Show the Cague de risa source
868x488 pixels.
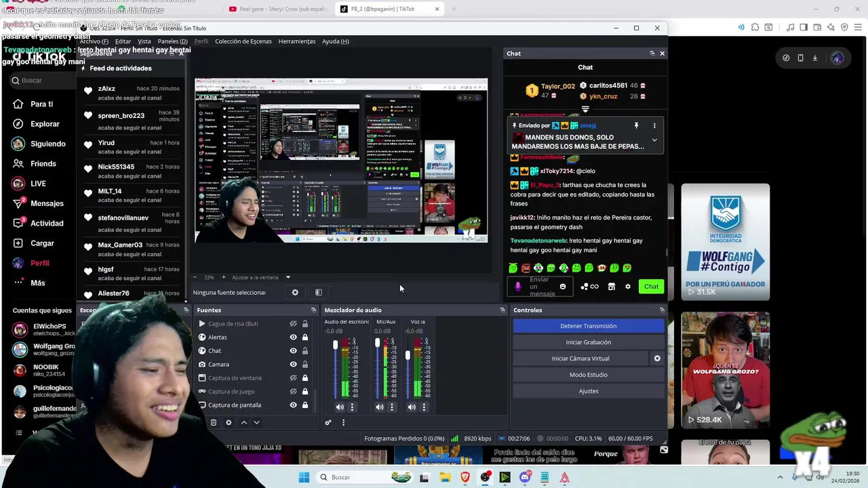click(x=293, y=324)
